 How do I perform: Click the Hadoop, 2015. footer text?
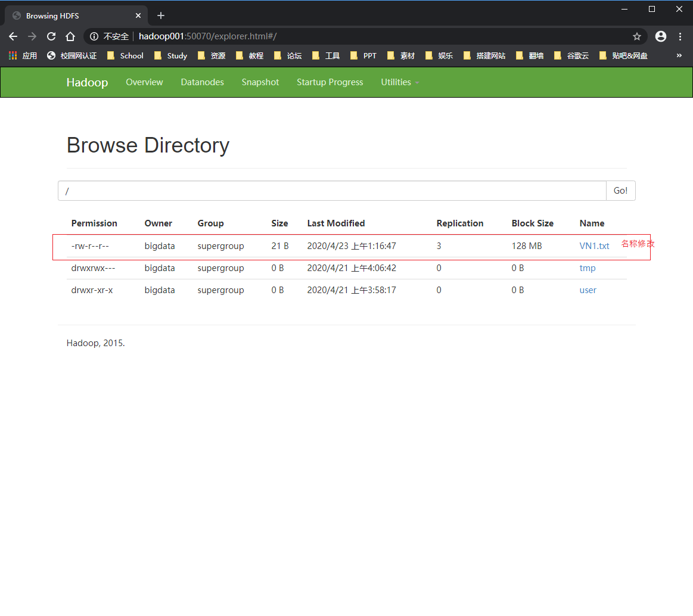95,343
